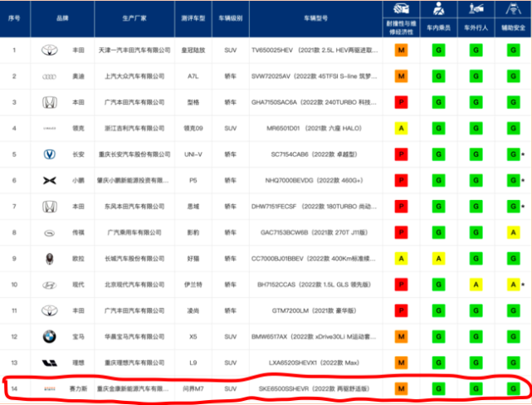Click the 东风本田汽车有限公司 manufacturer cell
The image size is (532, 405).
click(x=134, y=207)
